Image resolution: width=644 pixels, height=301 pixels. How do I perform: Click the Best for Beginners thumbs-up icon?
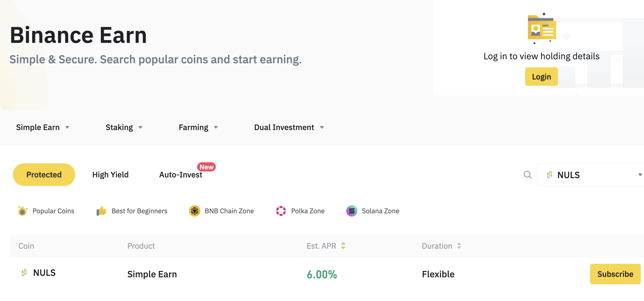click(x=101, y=211)
